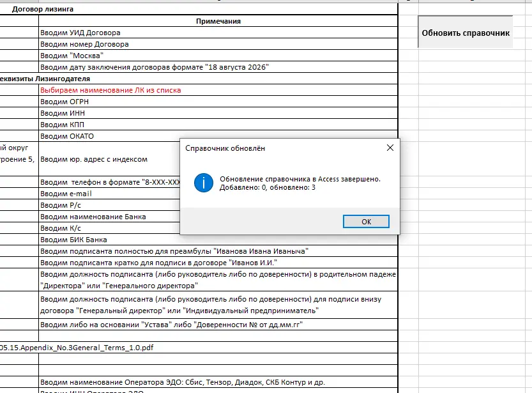This screenshot has width=532, height=393.
Task: Click the dialog message Обновление справочника в Access завершено
Action: 300,179
